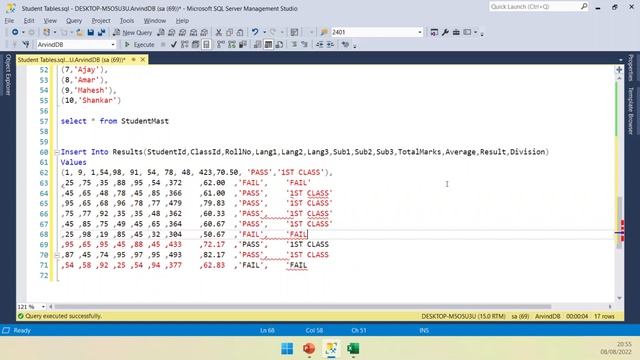Open the 121 % zoom dropdown
This screenshot has width=640, height=360.
pos(43,307)
